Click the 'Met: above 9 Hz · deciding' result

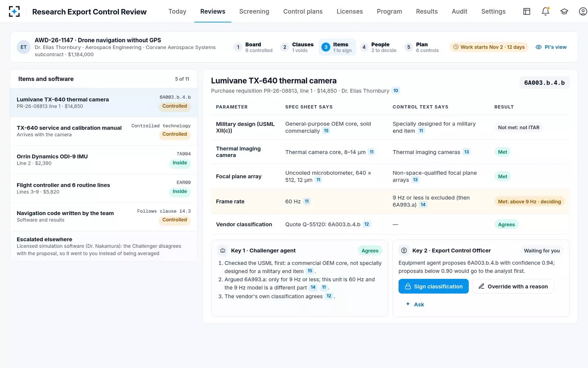click(529, 202)
